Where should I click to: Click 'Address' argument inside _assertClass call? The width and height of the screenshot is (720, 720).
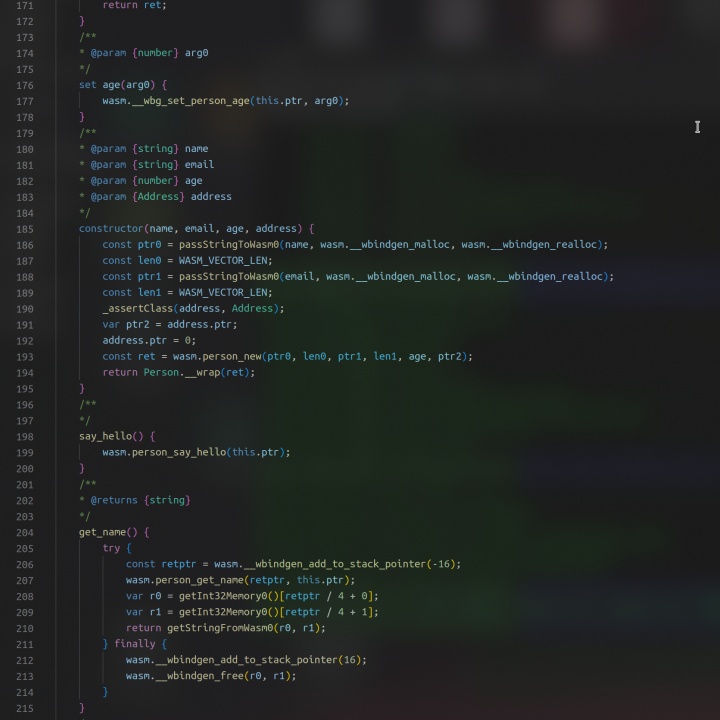pos(252,309)
